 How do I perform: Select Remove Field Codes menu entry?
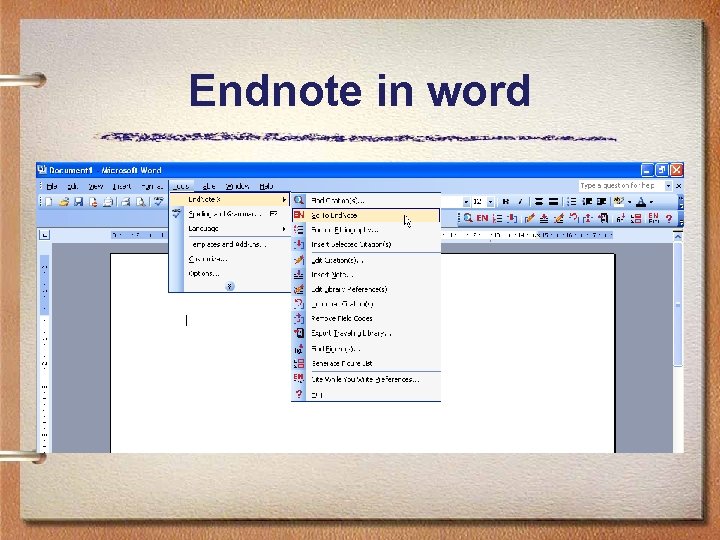(x=366, y=318)
